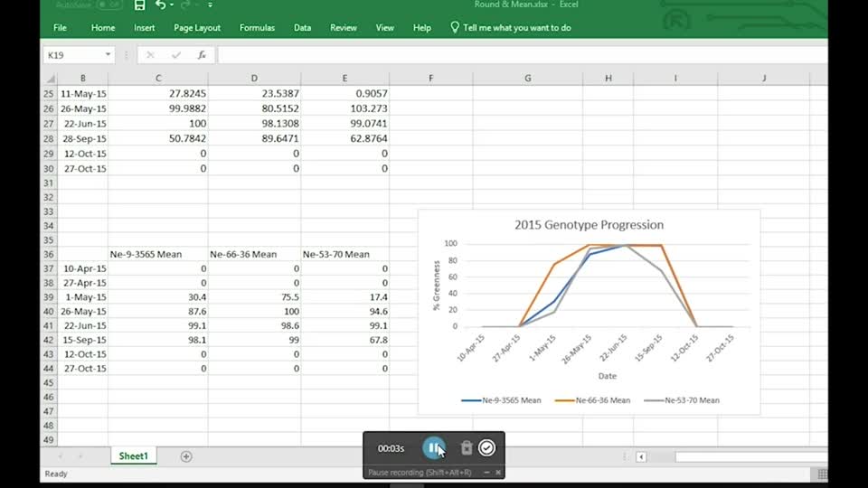Open the Help tab

coord(422,28)
